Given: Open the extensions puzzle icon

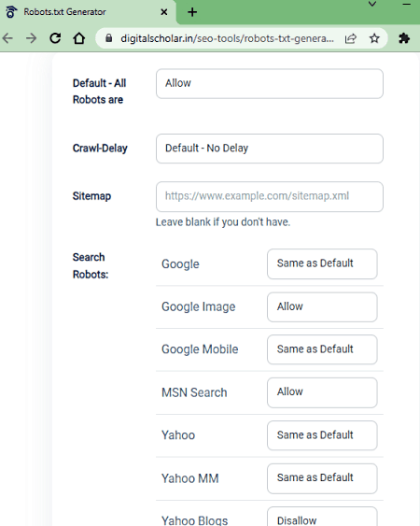Looking at the screenshot, I should (x=404, y=38).
